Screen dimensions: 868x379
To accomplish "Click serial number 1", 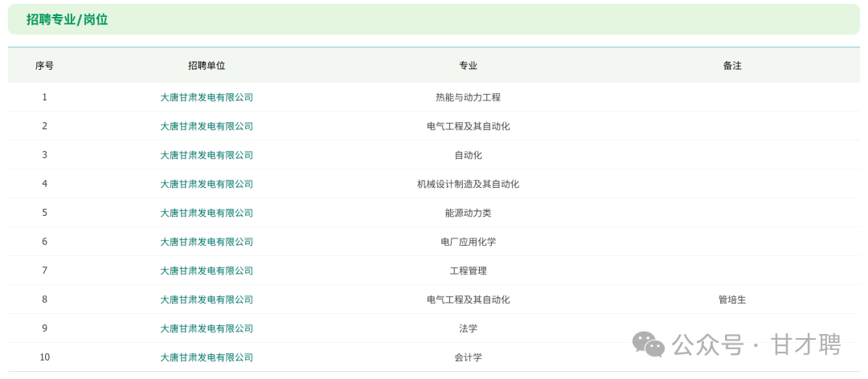I will pyautogui.click(x=44, y=97).
